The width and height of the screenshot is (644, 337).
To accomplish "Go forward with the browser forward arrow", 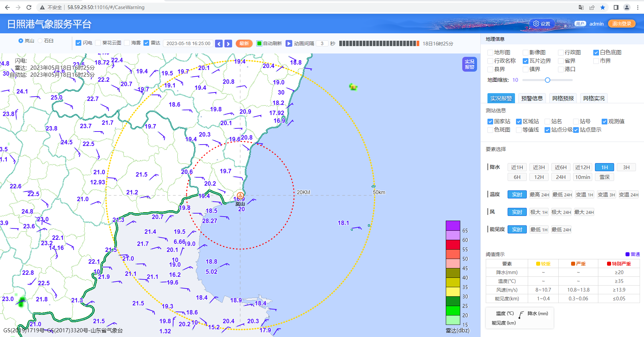I will point(18,7).
